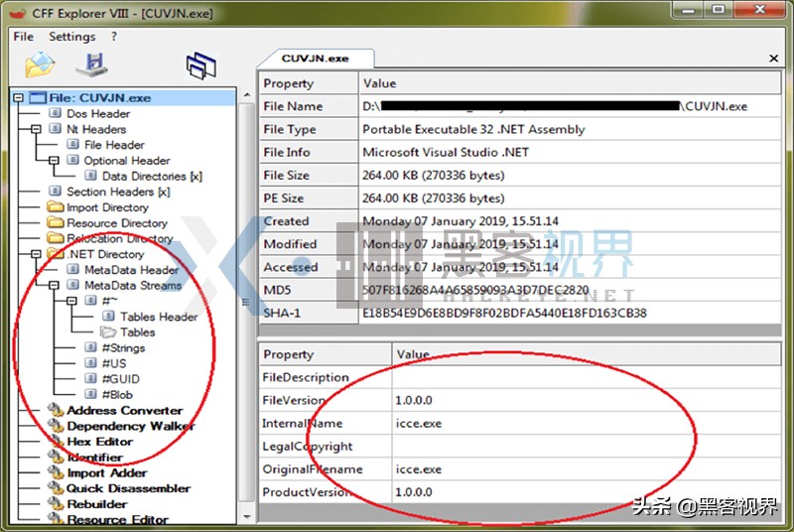Open the Quick Disassembler tool icon

click(x=56, y=488)
